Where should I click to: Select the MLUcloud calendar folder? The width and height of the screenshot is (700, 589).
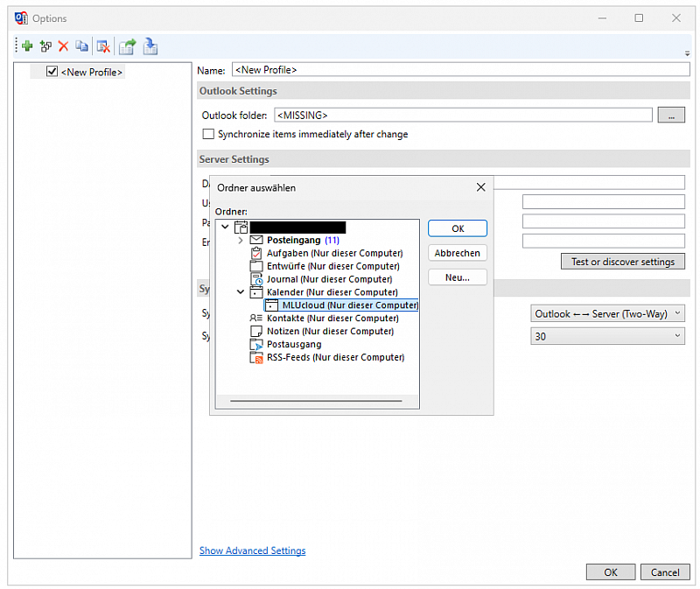[349, 305]
